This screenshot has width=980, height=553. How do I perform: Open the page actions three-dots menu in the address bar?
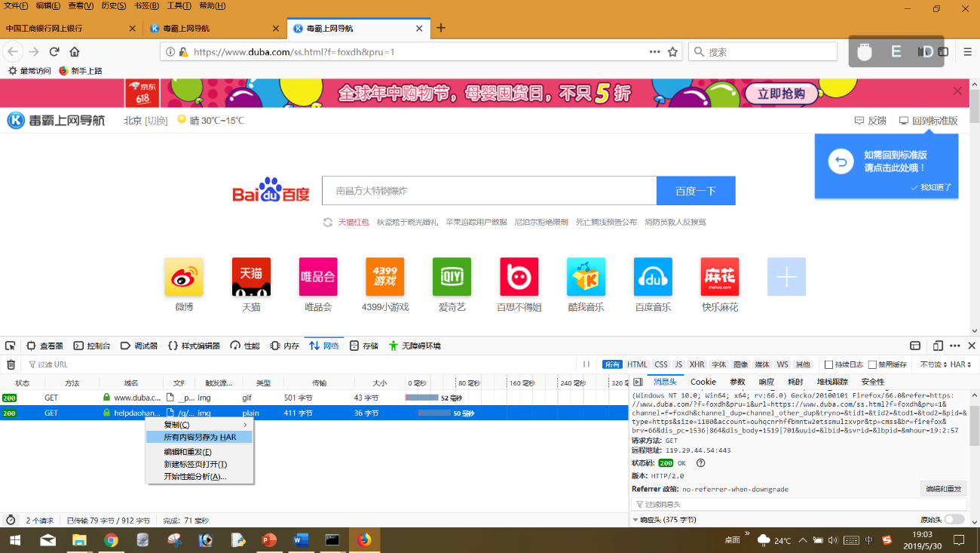click(654, 51)
